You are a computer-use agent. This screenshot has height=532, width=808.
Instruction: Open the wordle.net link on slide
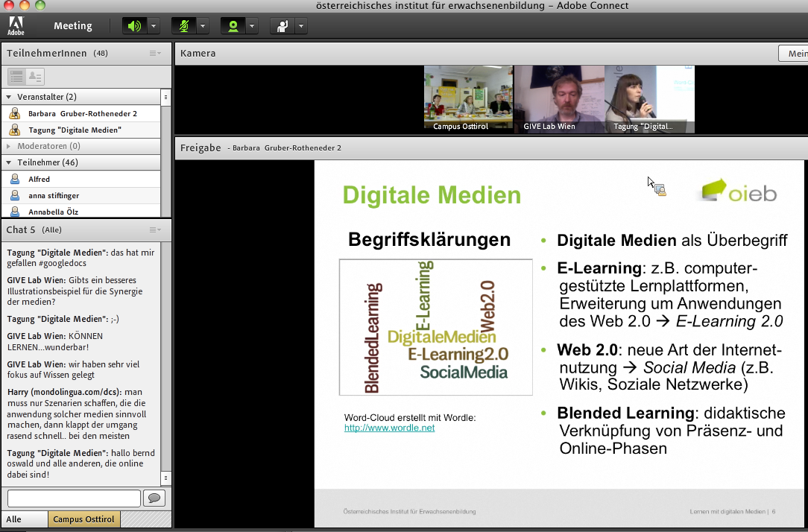click(x=389, y=428)
